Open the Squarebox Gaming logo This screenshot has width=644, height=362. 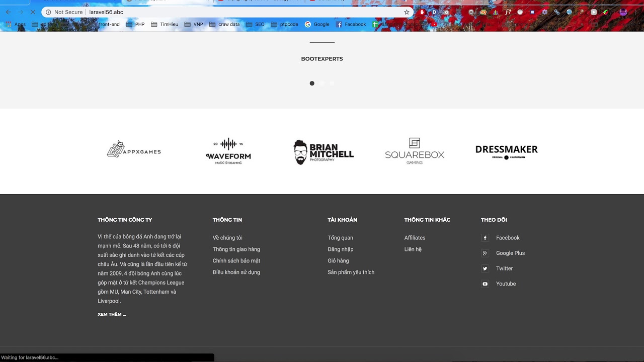click(415, 151)
